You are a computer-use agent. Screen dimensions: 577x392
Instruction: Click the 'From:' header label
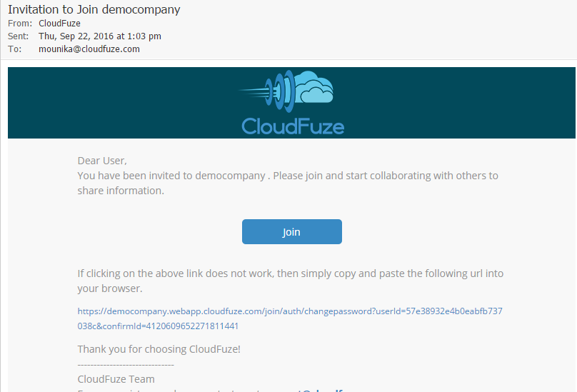pyautogui.click(x=20, y=23)
